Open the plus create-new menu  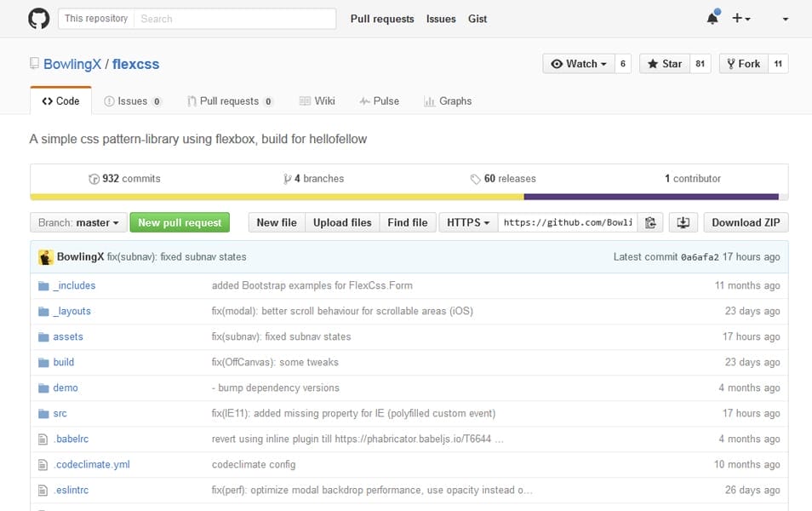coord(741,19)
